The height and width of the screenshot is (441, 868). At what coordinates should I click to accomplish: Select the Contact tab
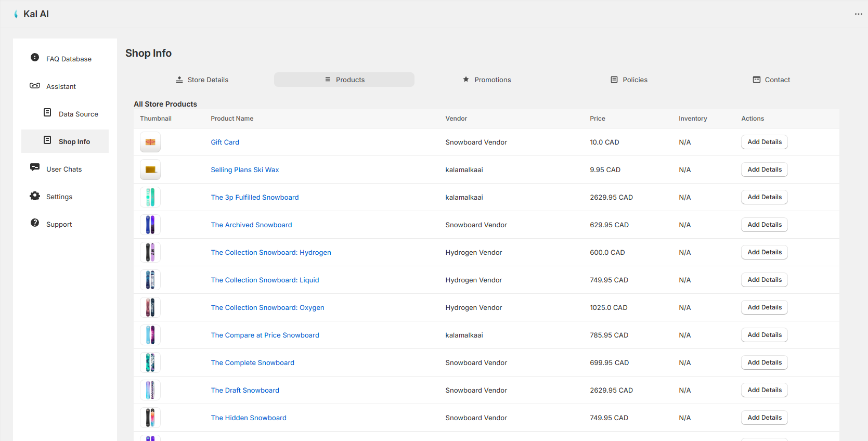tap(771, 80)
